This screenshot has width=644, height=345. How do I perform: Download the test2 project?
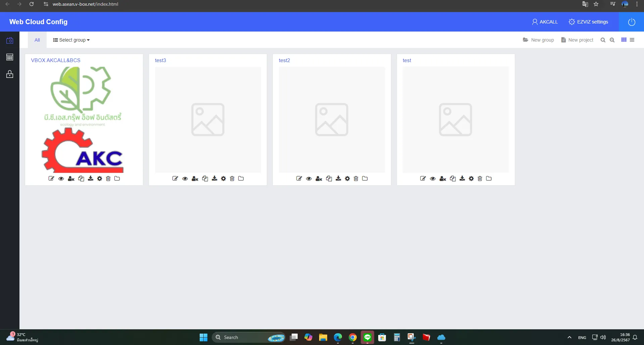click(x=338, y=179)
